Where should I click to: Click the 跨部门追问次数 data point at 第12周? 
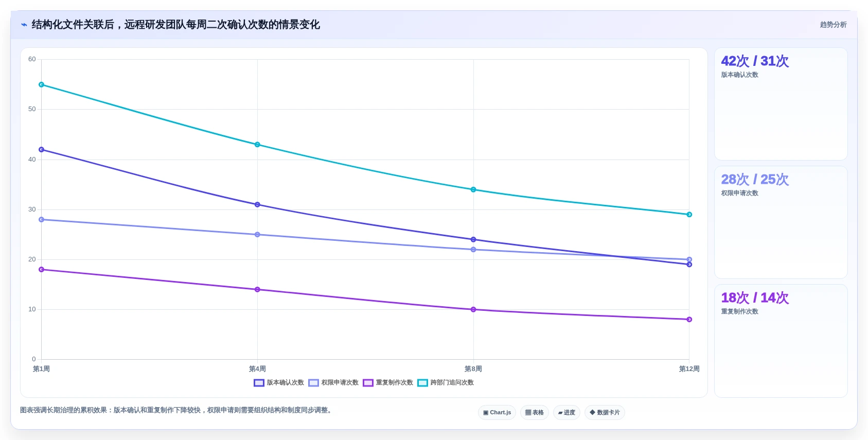689,215
